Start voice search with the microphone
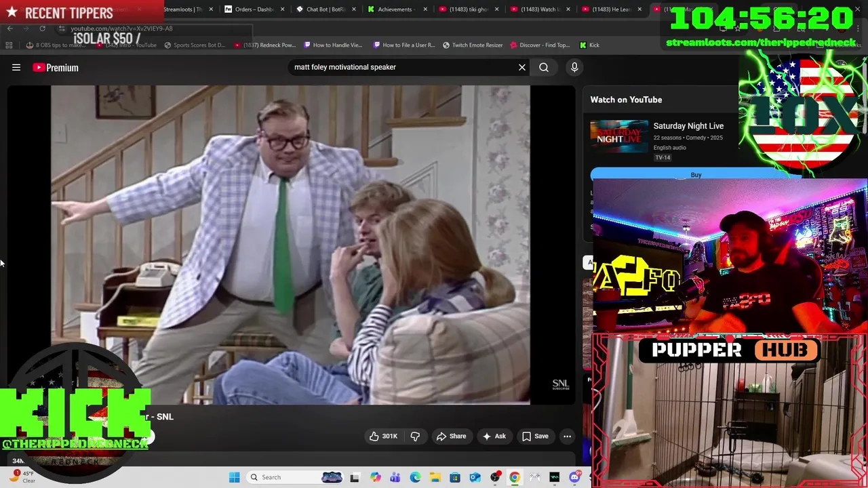 point(574,67)
